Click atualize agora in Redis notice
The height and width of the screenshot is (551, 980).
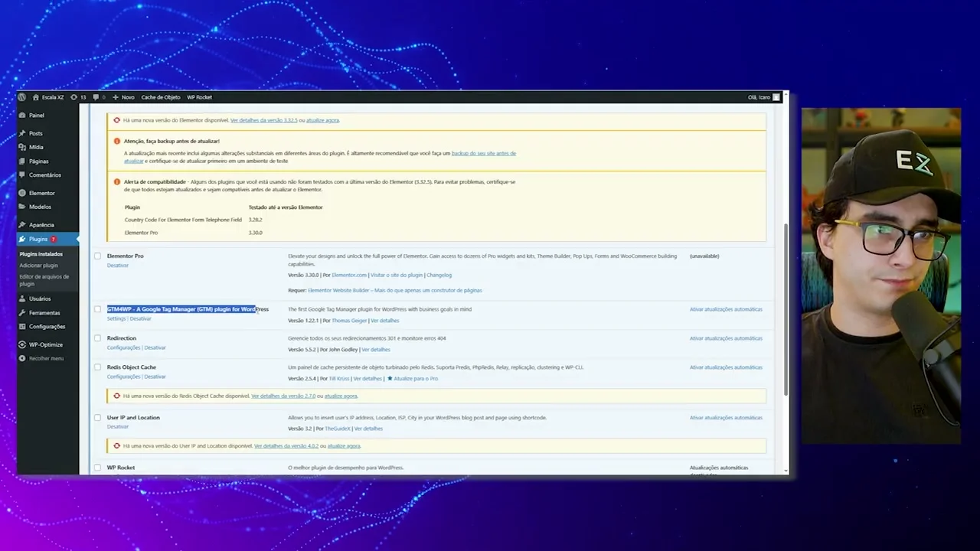point(341,396)
